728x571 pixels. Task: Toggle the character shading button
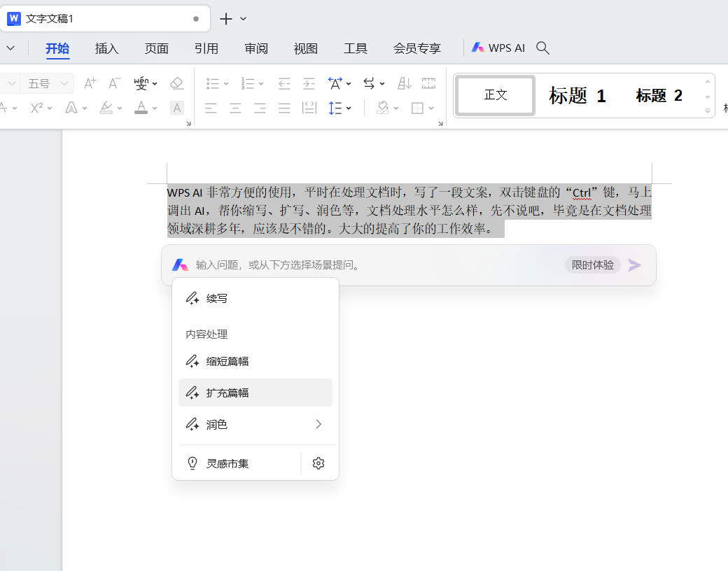pyautogui.click(x=177, y=108)
